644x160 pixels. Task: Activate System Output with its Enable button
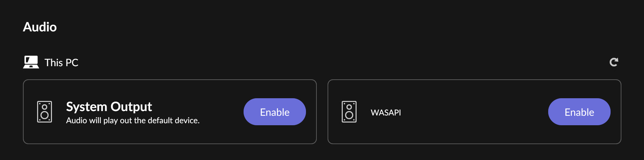tap(275, 112)
